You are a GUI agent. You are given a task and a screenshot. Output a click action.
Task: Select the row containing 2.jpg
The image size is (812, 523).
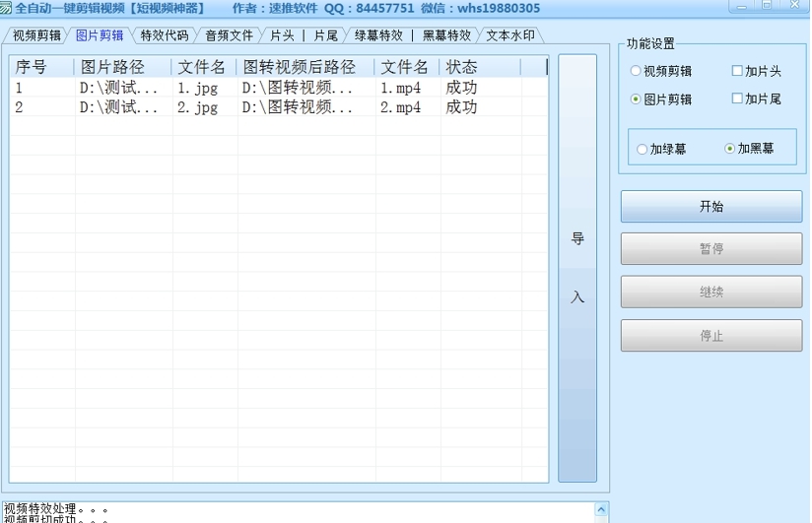point(279,107)
